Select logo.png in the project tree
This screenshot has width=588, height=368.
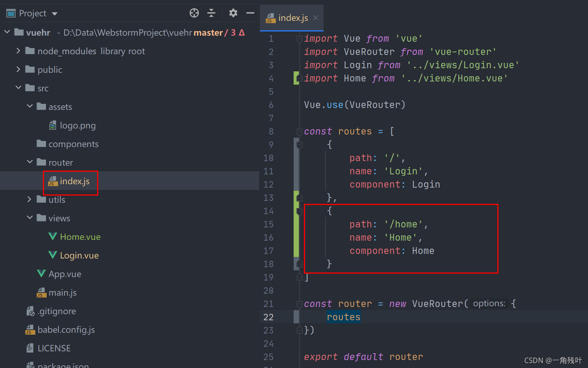point(77,125)
